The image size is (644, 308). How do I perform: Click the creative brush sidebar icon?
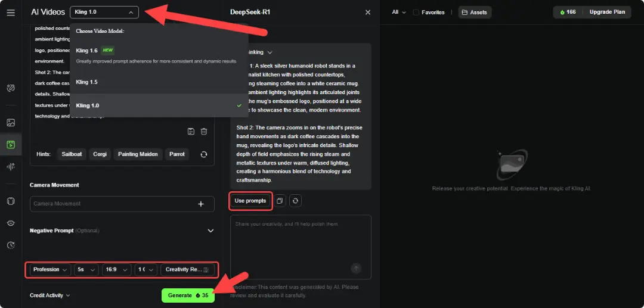(x=11, y=88)
